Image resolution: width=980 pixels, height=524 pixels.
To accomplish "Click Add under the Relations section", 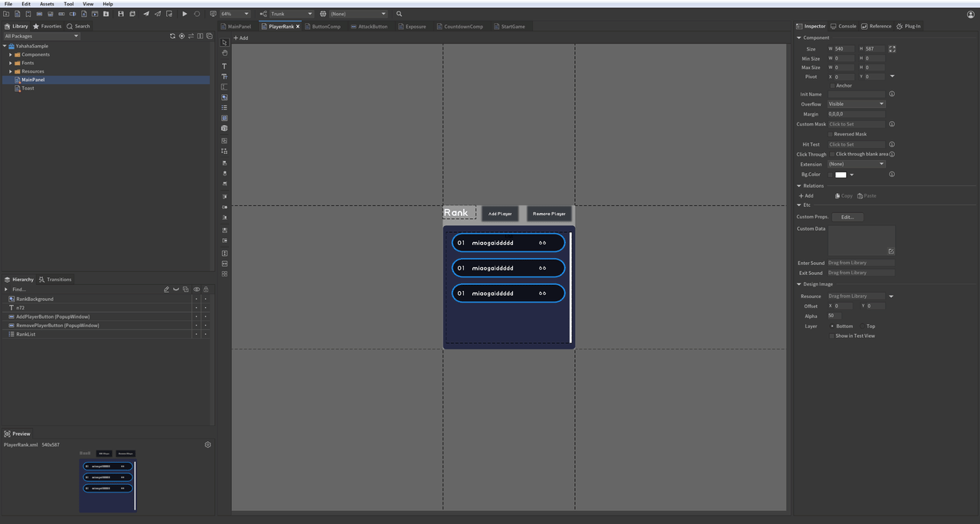I will click(x=806, y=196).
